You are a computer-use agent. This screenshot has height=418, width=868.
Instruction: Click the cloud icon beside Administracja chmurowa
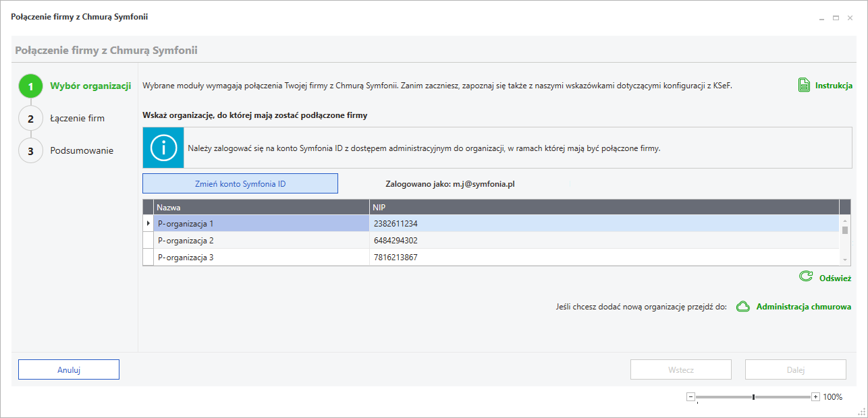point(742,307)
